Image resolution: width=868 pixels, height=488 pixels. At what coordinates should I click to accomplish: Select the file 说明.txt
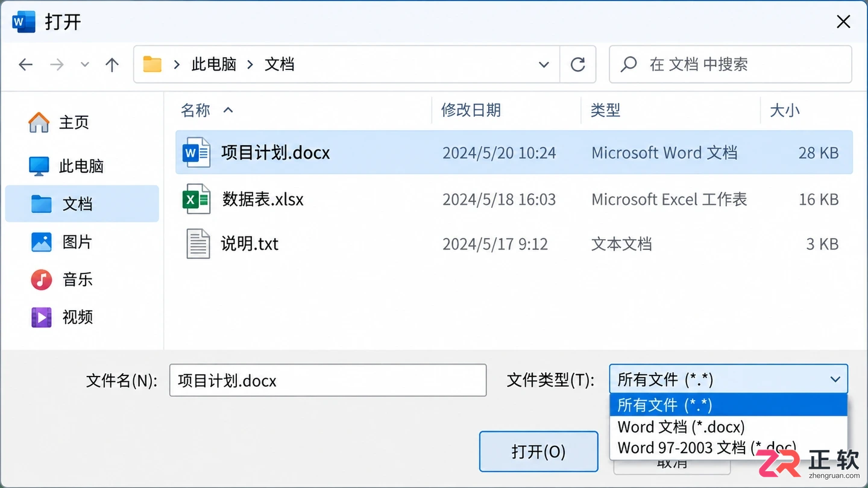tap(514, 244)
